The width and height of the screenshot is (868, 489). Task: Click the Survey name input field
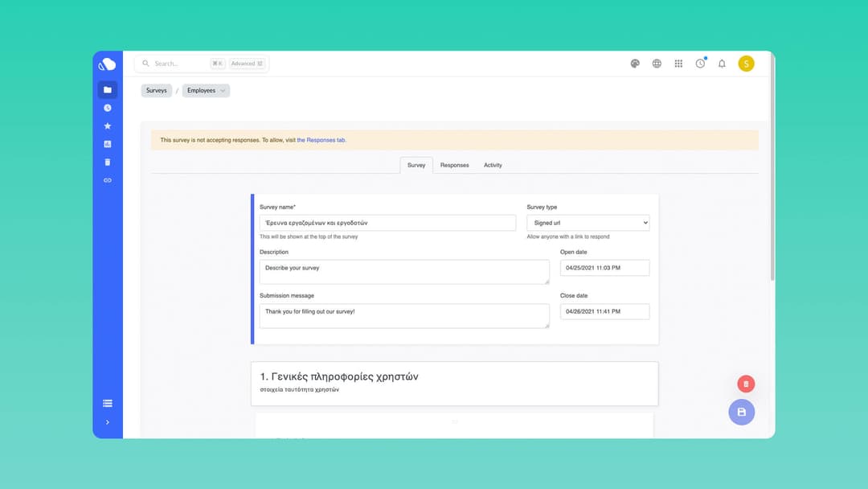[x=387, y=223]
